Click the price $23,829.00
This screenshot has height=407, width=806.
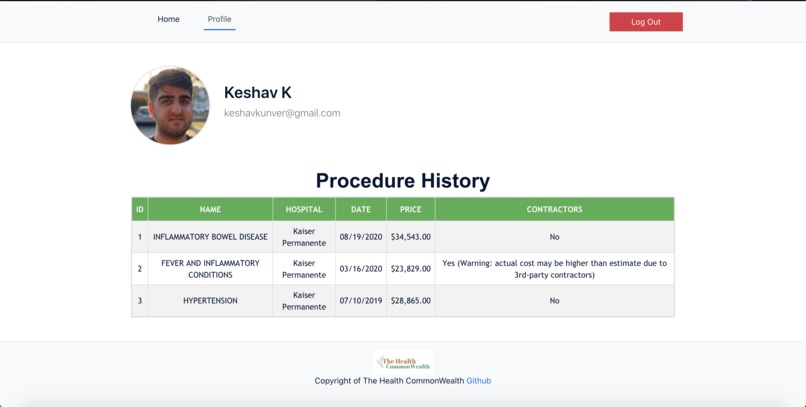pos(411,269)
